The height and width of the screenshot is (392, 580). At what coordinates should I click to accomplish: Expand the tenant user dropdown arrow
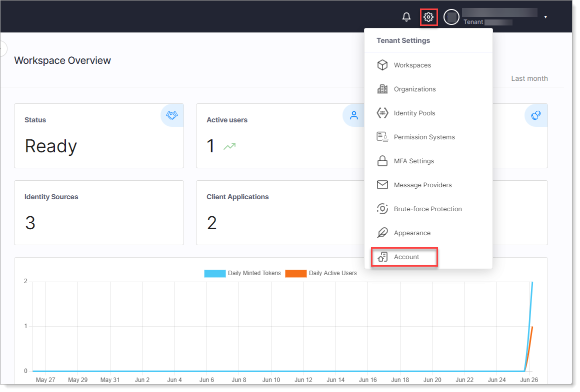[x=545, y=17]
